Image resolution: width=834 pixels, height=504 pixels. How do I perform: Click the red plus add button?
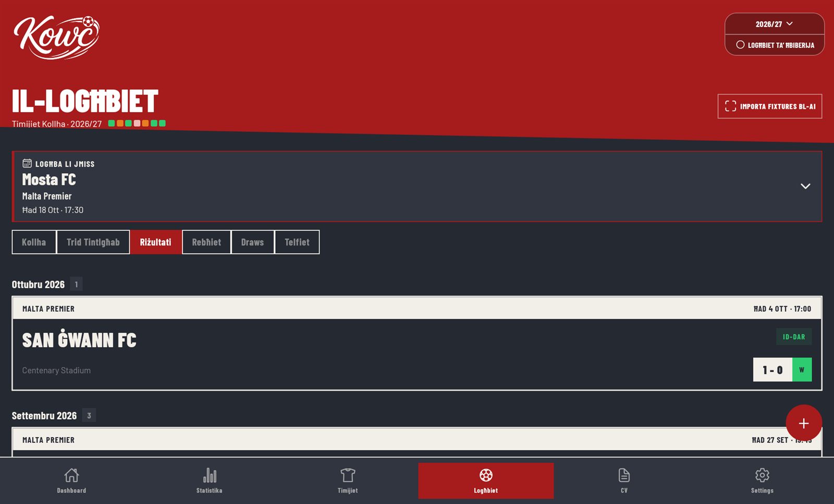pos(804,423)
